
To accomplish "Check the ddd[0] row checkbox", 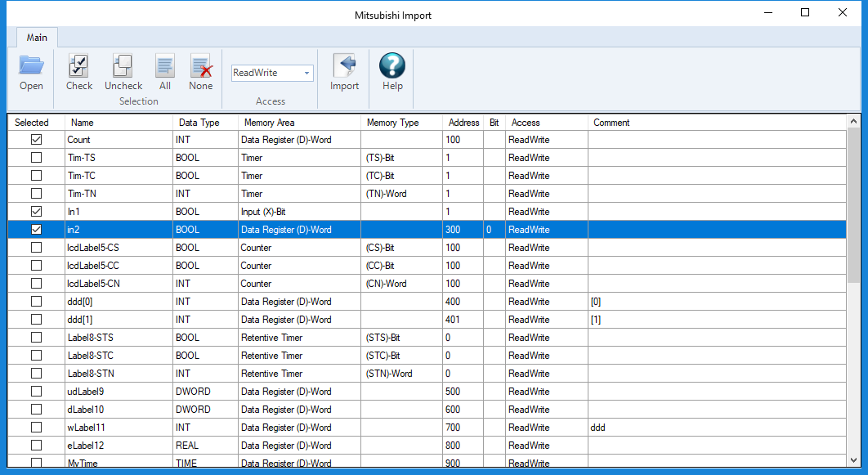I will click(x=36, y=301).
